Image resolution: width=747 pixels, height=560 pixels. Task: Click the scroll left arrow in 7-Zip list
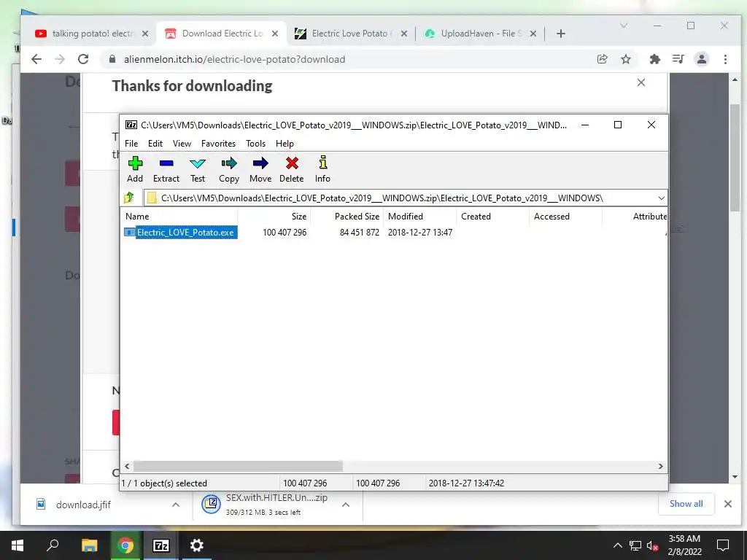127,466
